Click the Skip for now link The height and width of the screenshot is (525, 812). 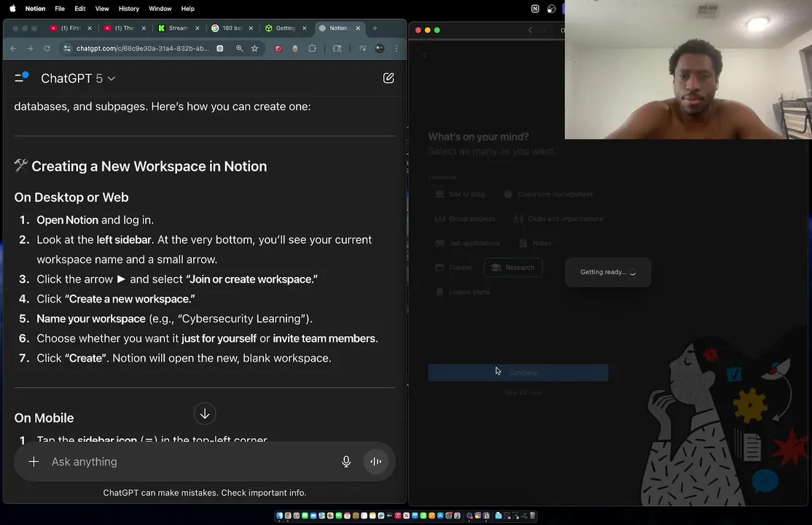click(523, 393)
